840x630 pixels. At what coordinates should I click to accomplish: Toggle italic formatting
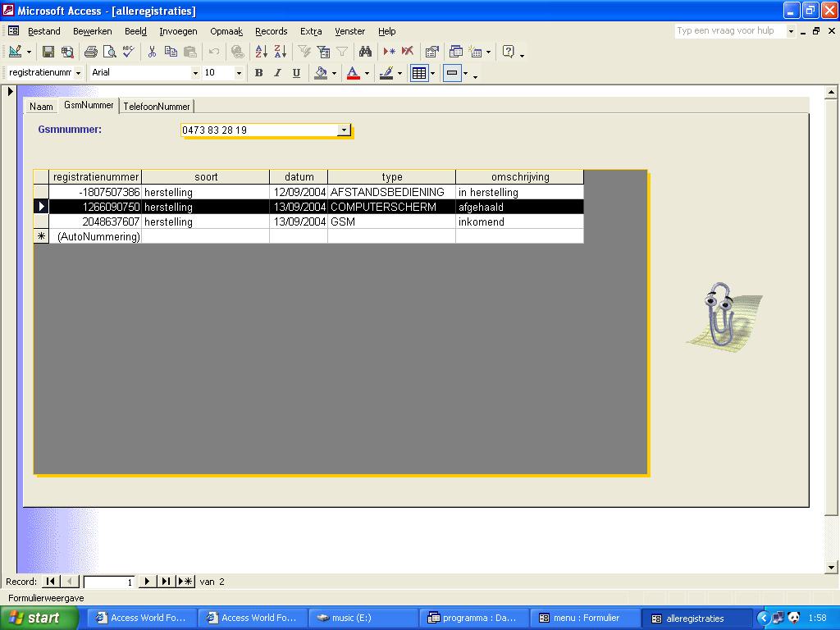coord(277,73)
